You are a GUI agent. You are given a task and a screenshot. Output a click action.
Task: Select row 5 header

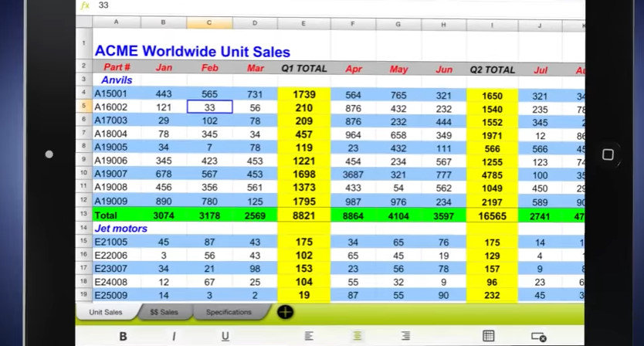[84, 106]
